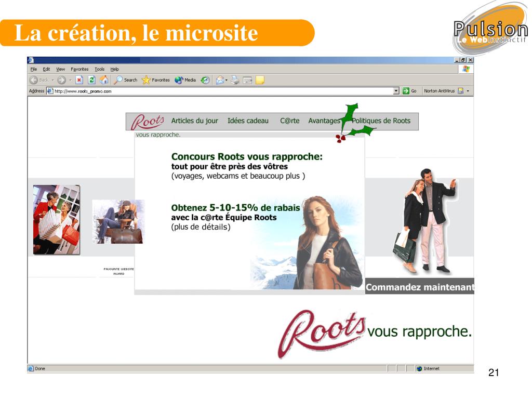Click the Windows flag logo in menu bar
Image resolution: width=532 pixels, height=399 pixels.
(x=466, y=69)
